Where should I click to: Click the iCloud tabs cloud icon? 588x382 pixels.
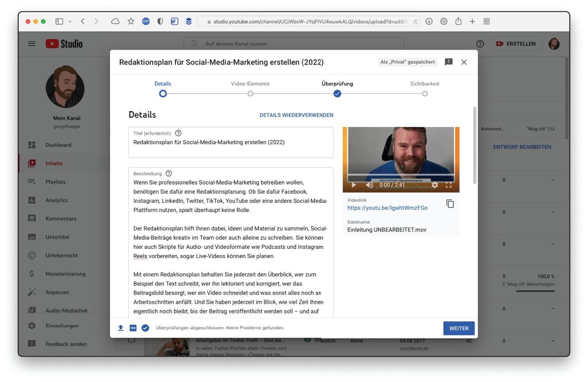click(115, 22)
